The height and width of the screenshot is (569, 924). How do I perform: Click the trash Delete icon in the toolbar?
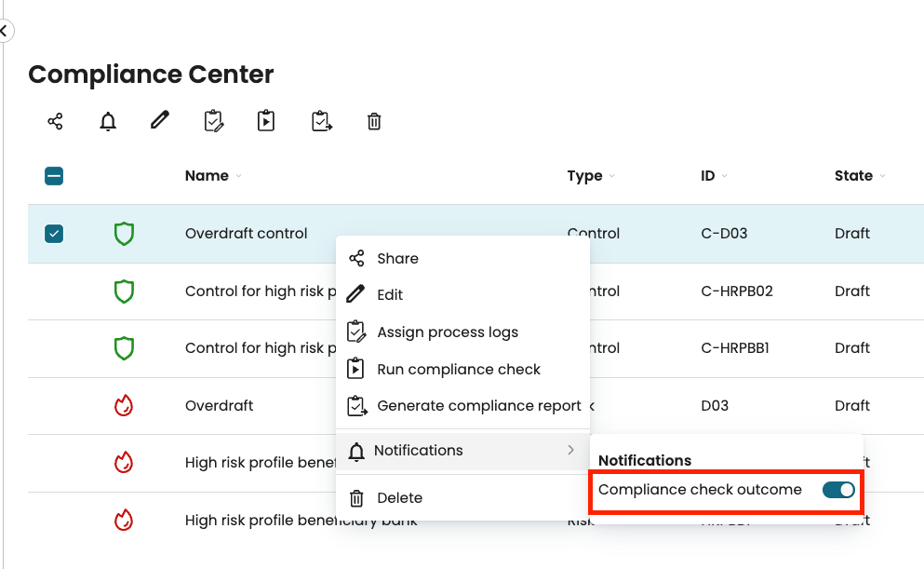point(374,121)
